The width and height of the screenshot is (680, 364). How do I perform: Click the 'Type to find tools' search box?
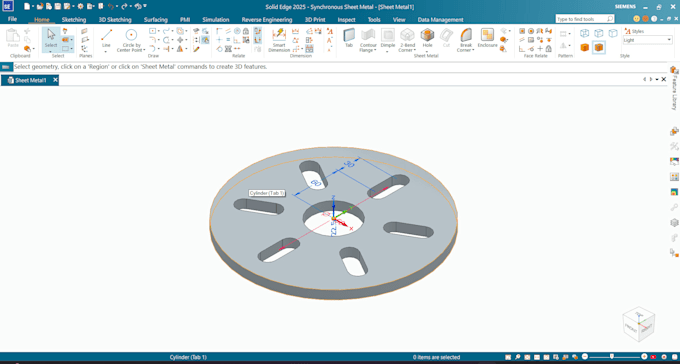[585, 19]
